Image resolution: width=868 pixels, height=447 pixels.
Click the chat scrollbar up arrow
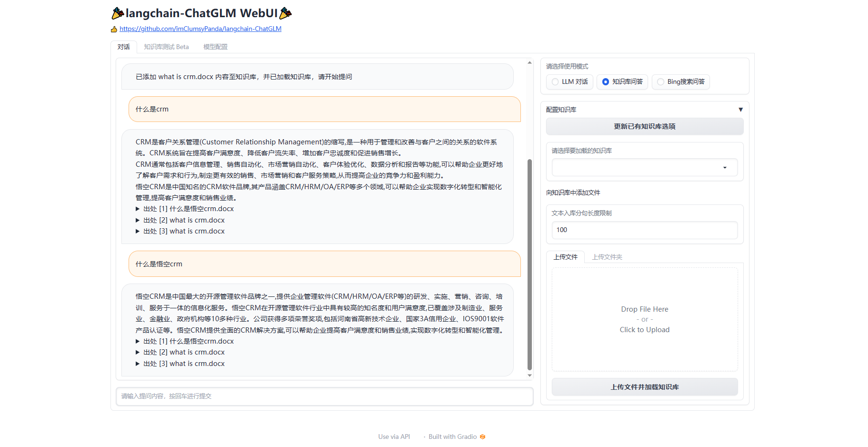[x=529, y=62]
